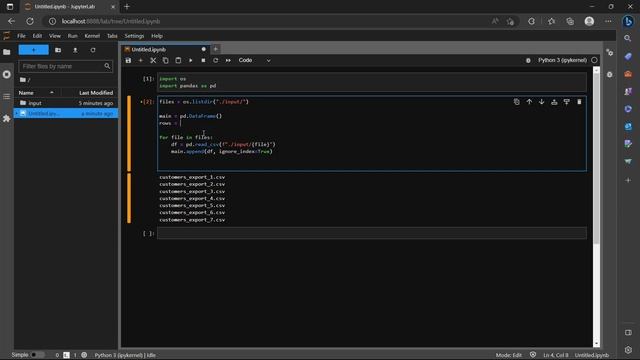Reload the page in the browser

tap(30, 21)
